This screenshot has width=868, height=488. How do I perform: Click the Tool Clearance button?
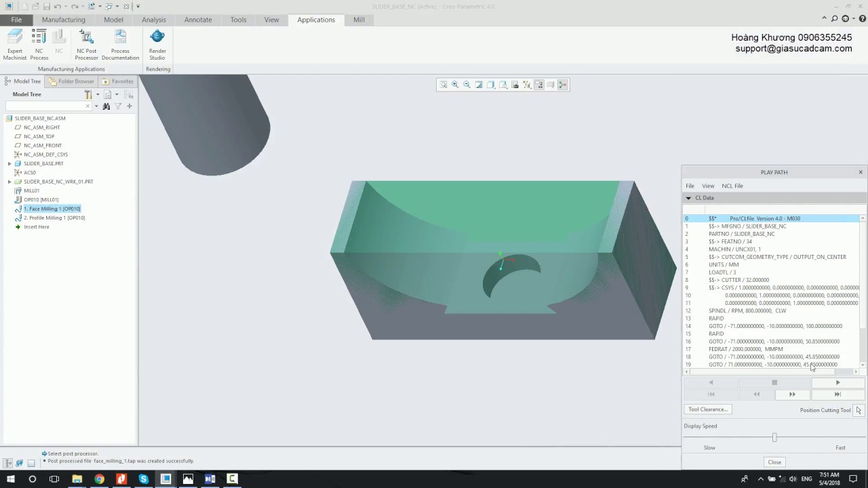pyautogui.click(x=708, y=409)
